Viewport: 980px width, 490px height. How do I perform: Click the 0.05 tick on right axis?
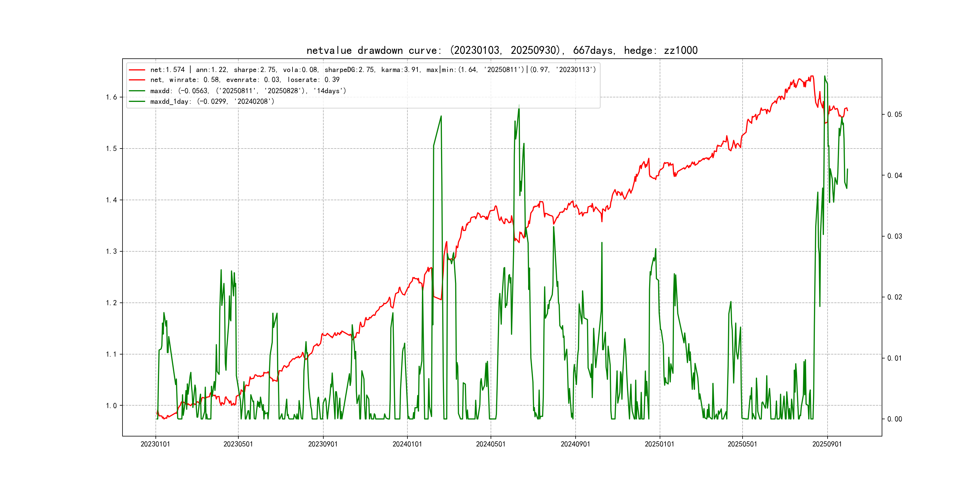[894, 115]
